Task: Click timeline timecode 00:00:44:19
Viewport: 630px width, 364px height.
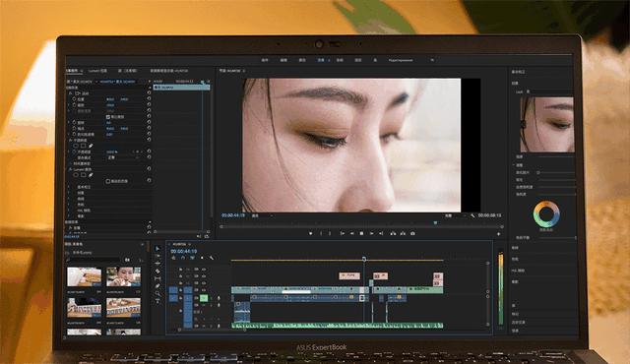Action: tap(184, 251)
